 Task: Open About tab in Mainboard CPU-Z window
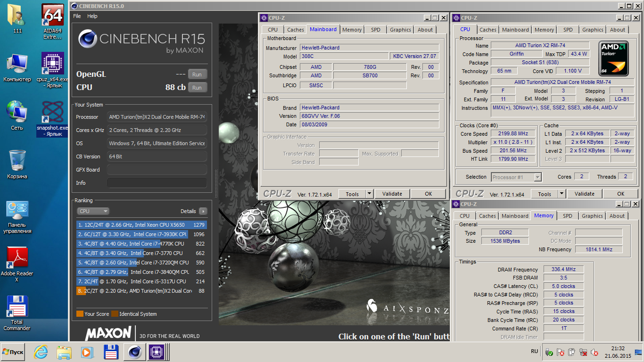(425, 30)
